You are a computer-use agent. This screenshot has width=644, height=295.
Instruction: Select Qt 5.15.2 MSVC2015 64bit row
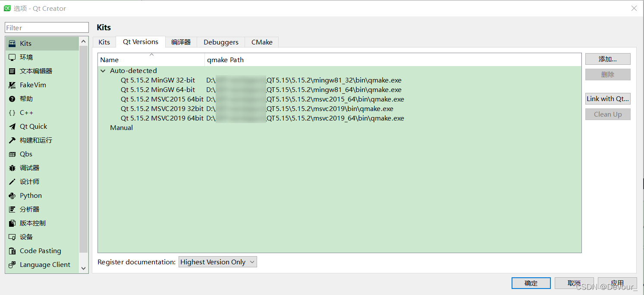340,99
